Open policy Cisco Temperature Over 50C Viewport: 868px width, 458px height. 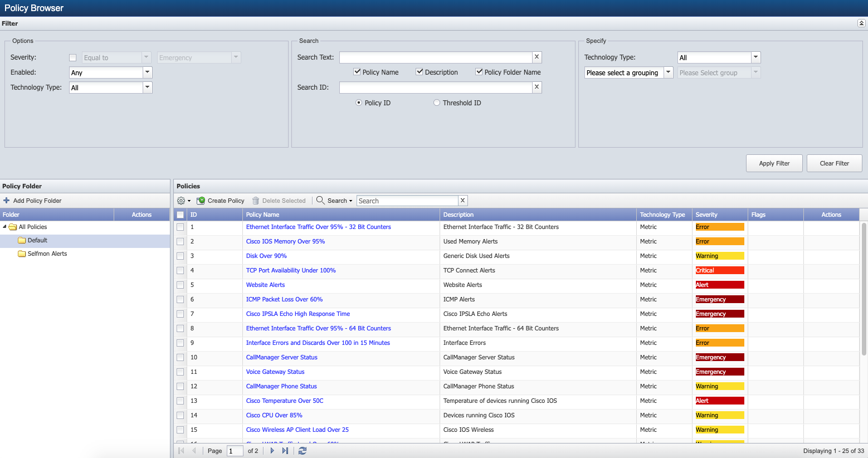coord(285,401)
